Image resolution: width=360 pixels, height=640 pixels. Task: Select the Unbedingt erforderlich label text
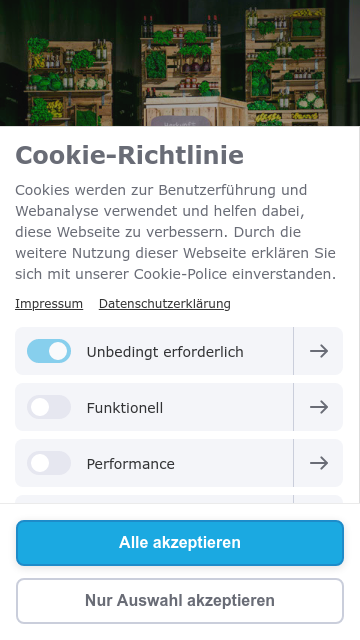(x=165, y=352)
